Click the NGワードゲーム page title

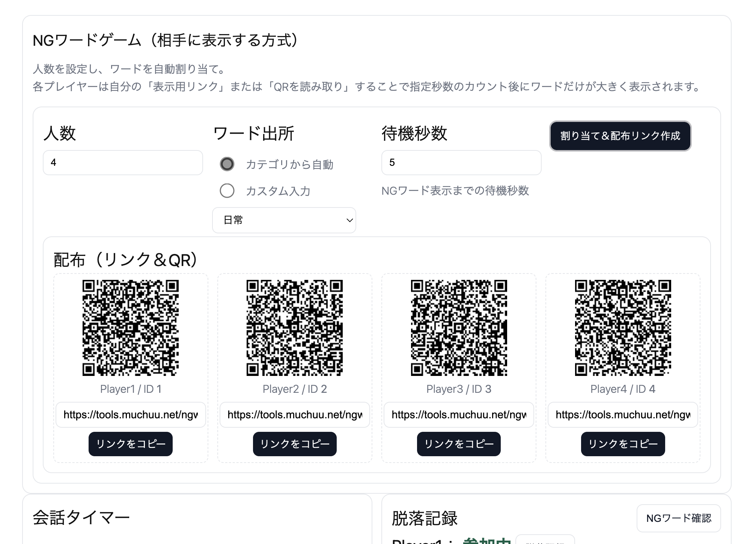coord(166,40)
